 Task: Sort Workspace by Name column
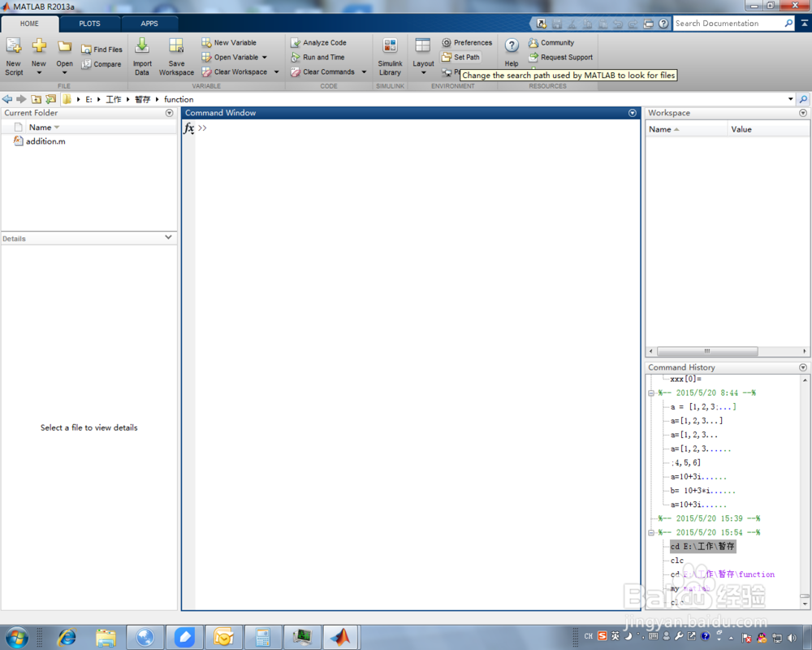tap(686, 129)
